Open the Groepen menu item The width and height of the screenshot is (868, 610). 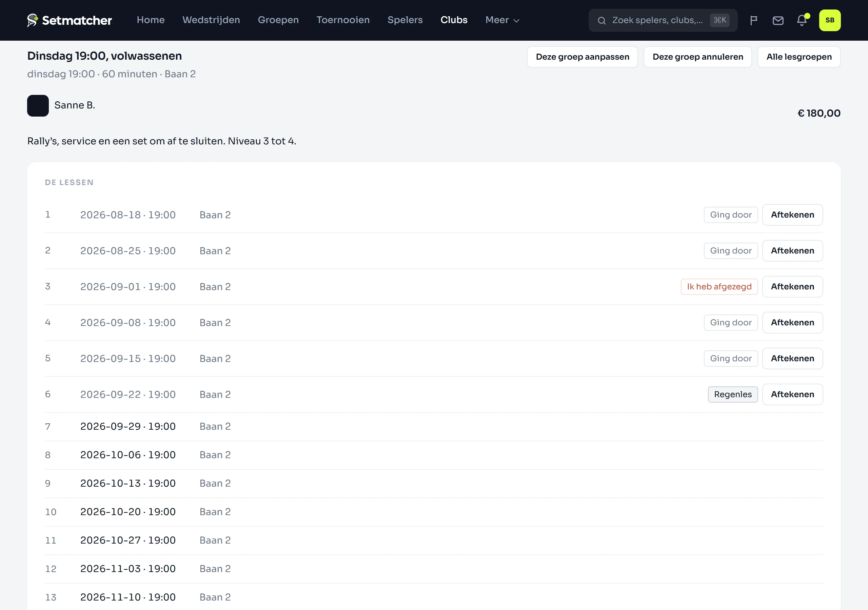coord(278,20)
